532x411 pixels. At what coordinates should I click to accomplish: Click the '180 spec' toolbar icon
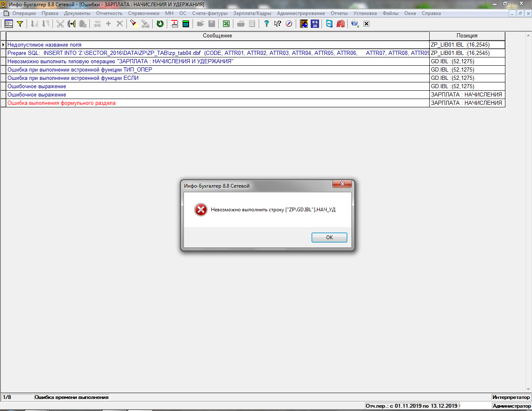(97, 24)
